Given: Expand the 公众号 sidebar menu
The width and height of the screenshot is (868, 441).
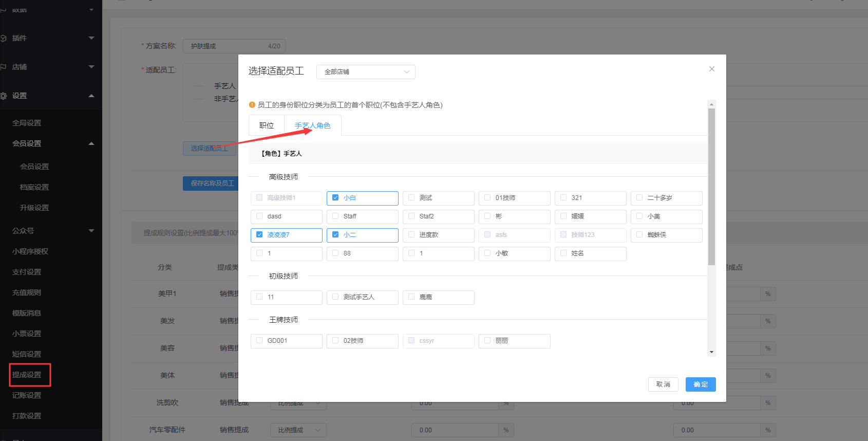Looking at the screenshot, I should point(91,231).
